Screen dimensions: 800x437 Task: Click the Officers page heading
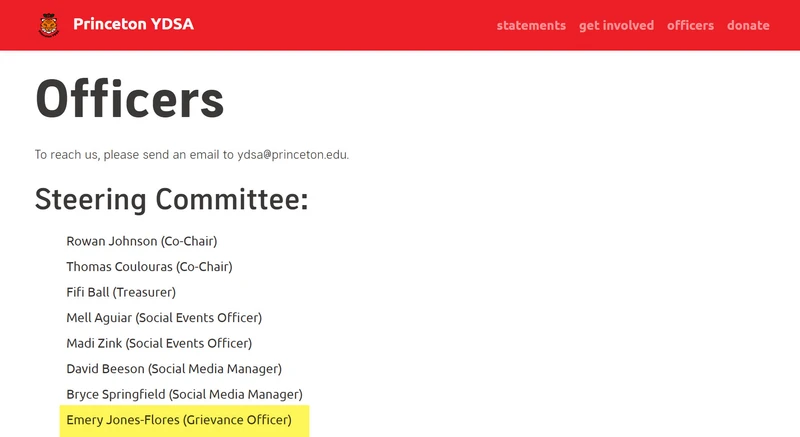point(130,99)
